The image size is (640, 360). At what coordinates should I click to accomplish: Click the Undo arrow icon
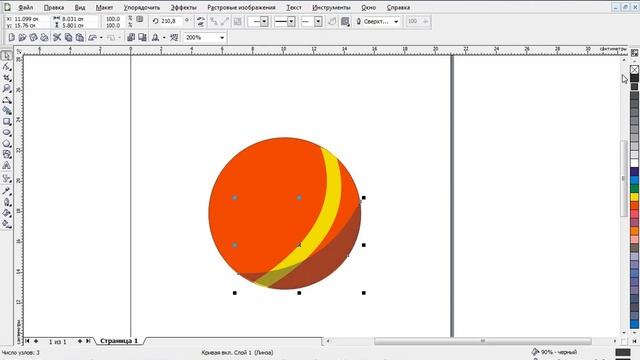[x=93, y=38]
